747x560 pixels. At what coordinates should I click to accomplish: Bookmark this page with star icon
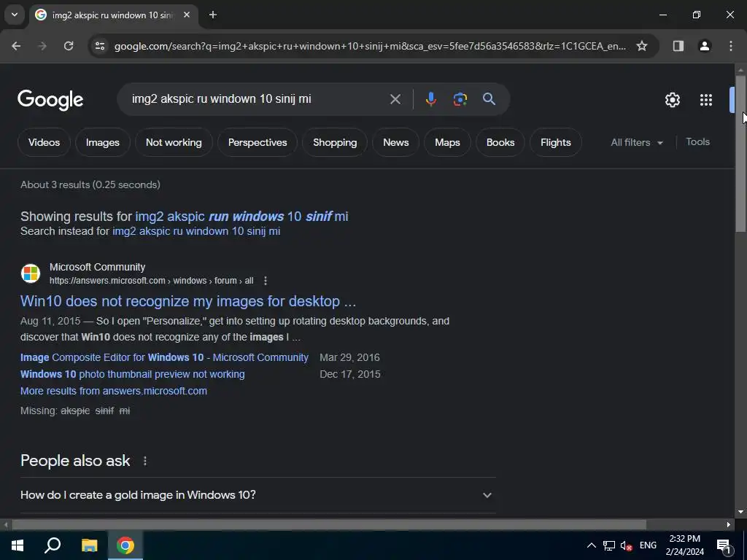click(x=642, y=46)
